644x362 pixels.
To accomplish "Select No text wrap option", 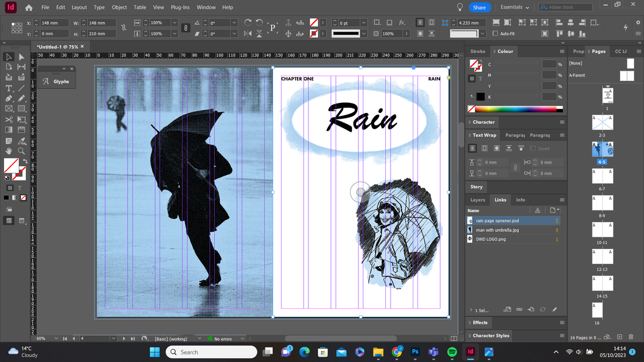I will click(472, 149).
